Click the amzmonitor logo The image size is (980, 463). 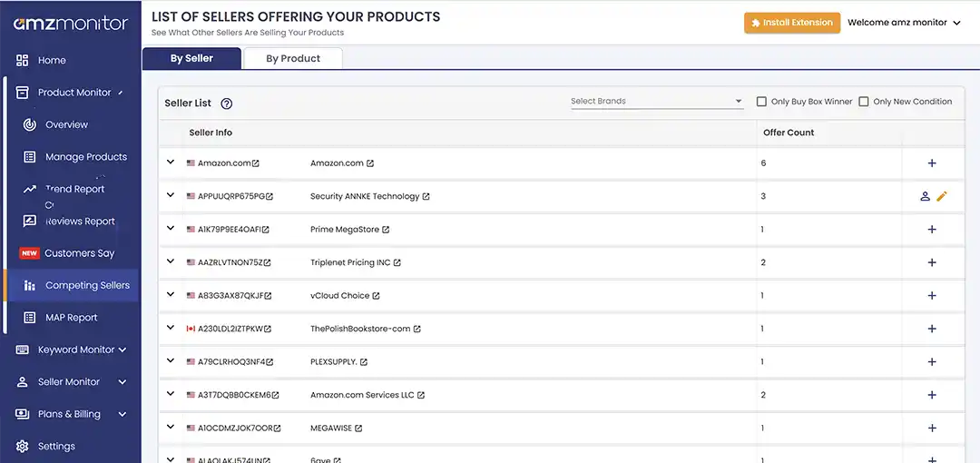(x=71, y=24)
